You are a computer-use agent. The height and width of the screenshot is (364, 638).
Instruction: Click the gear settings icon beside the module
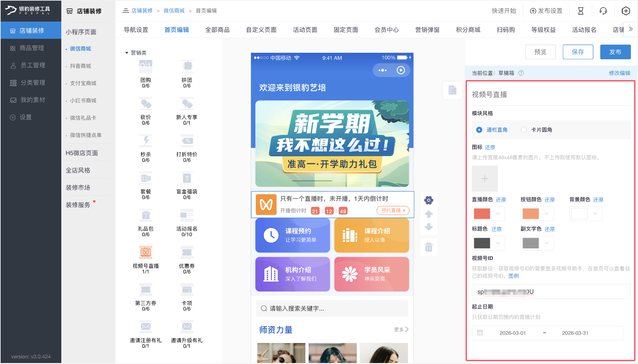(x=429, y=200)
